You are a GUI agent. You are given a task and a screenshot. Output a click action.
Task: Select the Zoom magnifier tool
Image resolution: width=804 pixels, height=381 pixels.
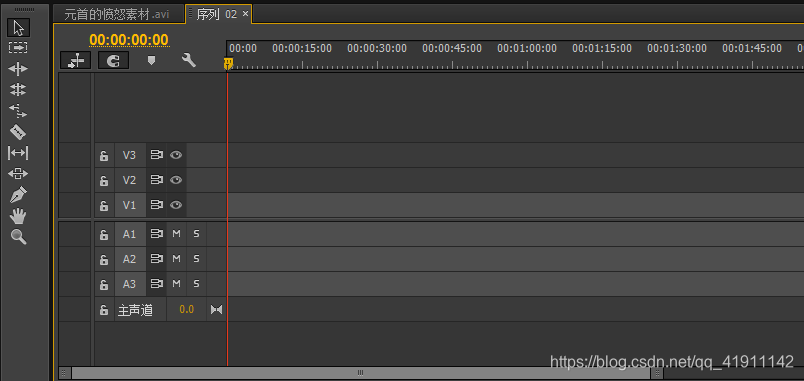coord(18,236)
